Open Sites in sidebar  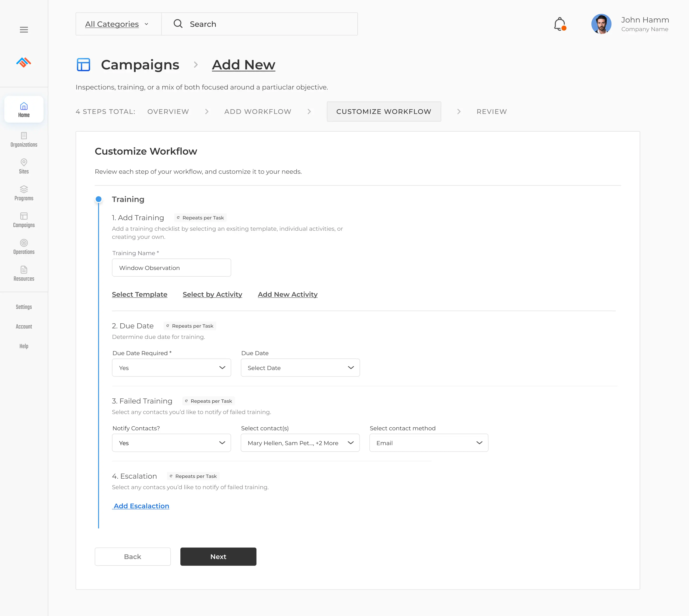pyautogui.click(x=24, y=167)
